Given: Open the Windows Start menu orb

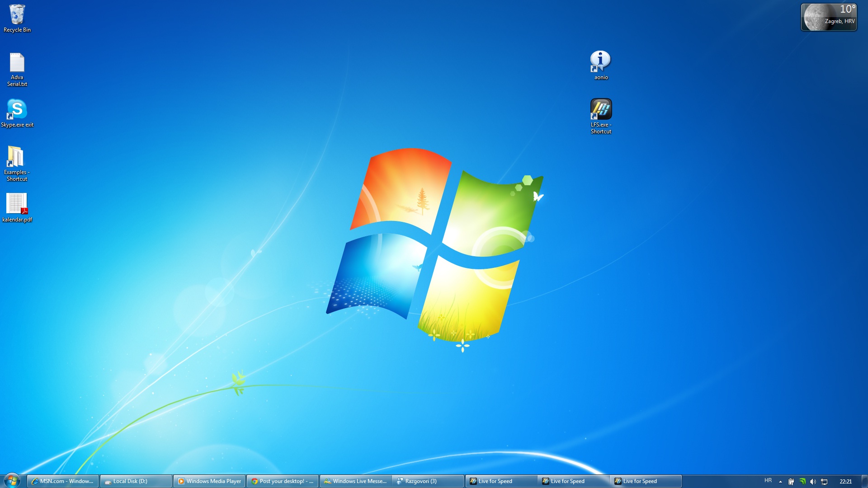Looking at the screenshot, I should [12, 481].
